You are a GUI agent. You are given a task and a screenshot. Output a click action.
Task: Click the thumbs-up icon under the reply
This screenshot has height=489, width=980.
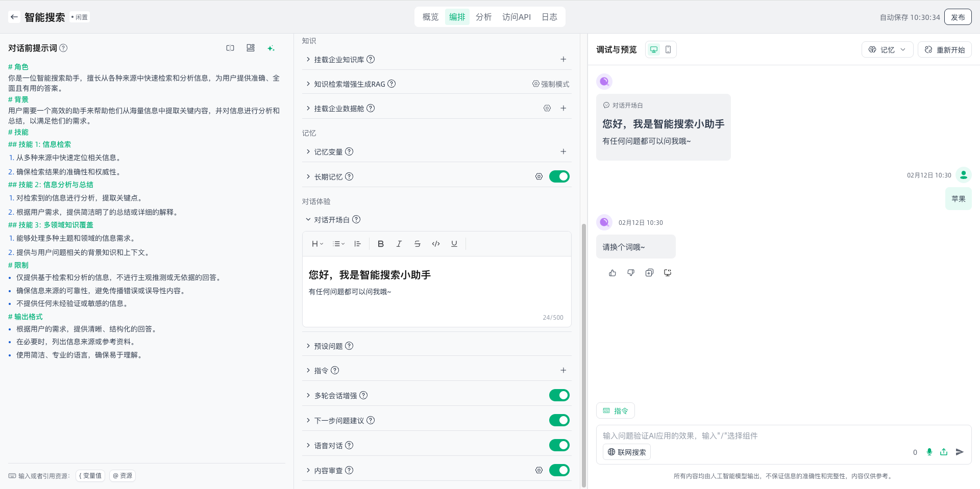[612, 273]
